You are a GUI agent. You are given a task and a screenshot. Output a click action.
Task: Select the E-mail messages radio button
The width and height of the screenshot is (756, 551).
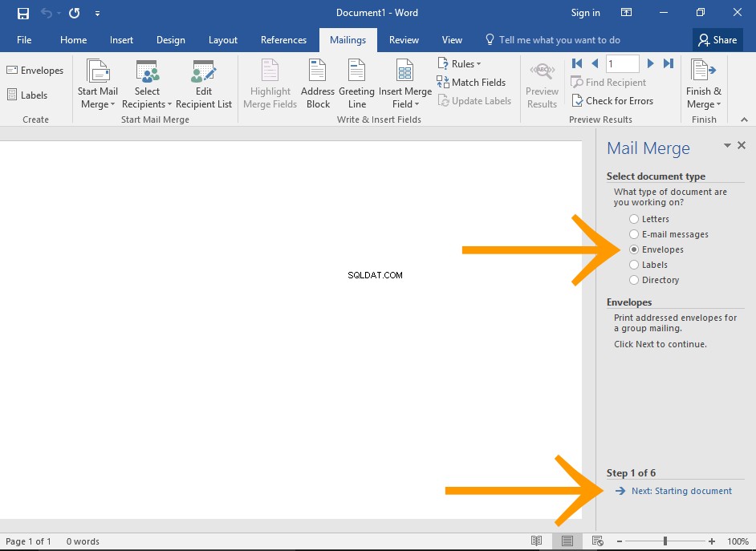[633, 234]
